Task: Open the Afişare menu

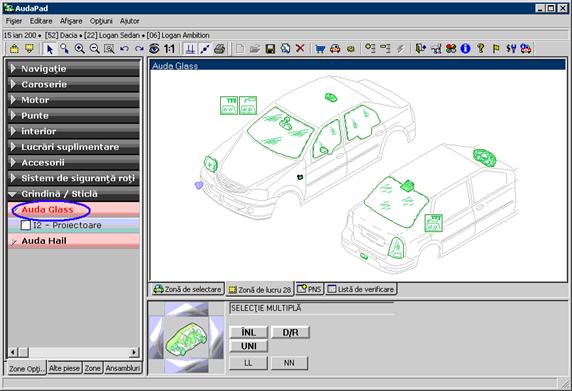Action: tap(71, 21)
